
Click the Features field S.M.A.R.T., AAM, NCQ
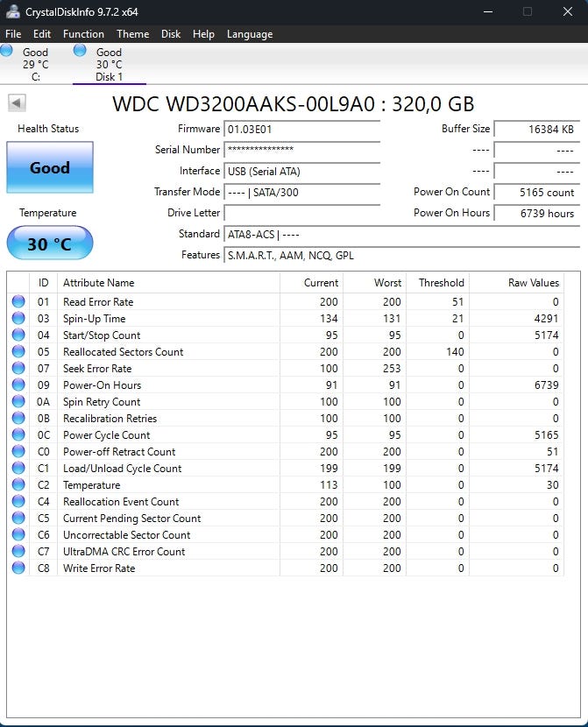[x=401, y=255]
